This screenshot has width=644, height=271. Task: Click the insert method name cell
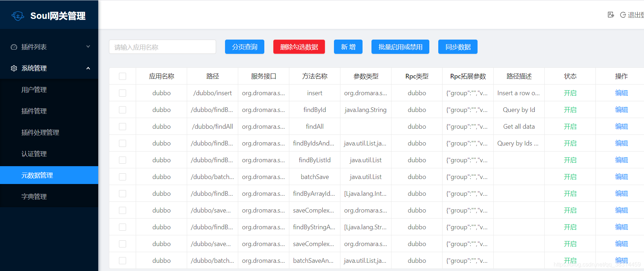tap(315, 93)
